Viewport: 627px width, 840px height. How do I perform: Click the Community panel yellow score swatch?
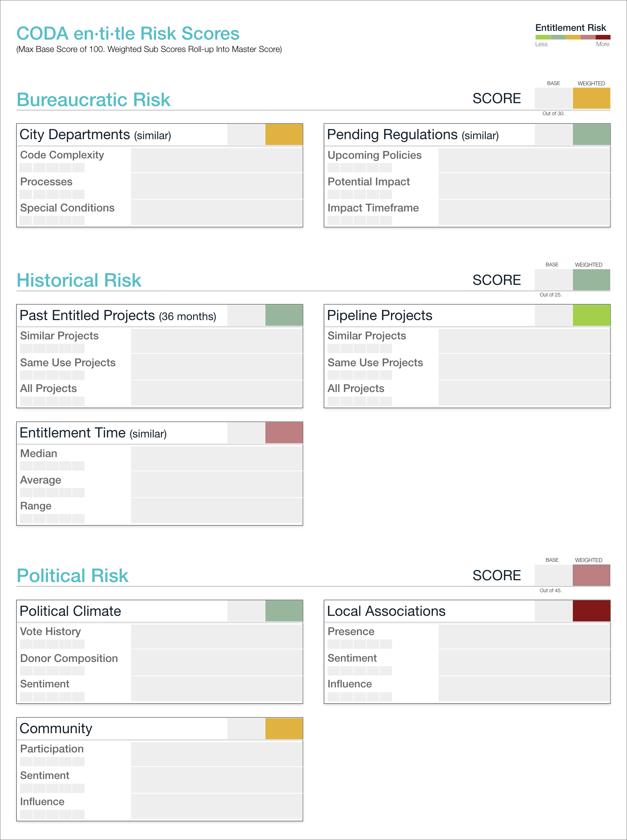tap(284, 728)
